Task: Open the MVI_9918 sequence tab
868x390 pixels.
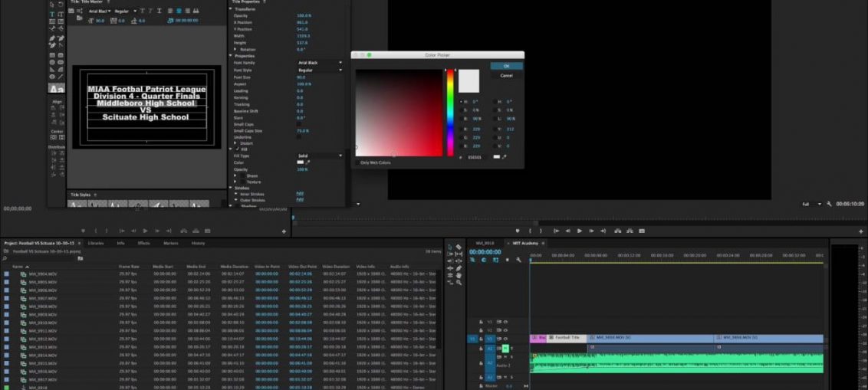Action: 485,243
